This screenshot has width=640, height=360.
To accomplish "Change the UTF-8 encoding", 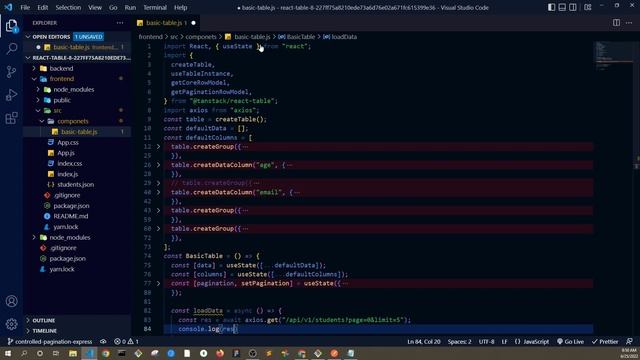I will (486, 342).
